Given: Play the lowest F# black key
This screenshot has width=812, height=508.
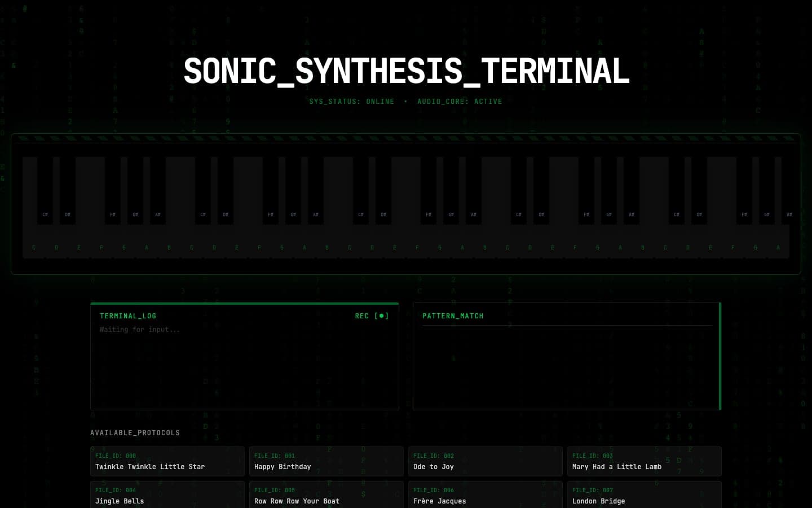Looking at the screenshot, I should [x=113, y=191].
